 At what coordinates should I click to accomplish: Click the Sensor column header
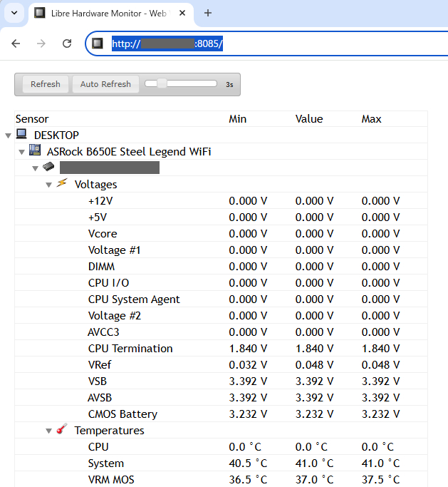coord(32,119)
